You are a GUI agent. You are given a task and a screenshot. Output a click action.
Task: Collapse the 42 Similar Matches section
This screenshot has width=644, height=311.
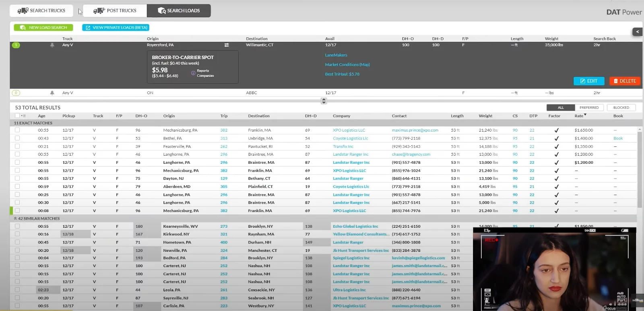coord(15,218)
